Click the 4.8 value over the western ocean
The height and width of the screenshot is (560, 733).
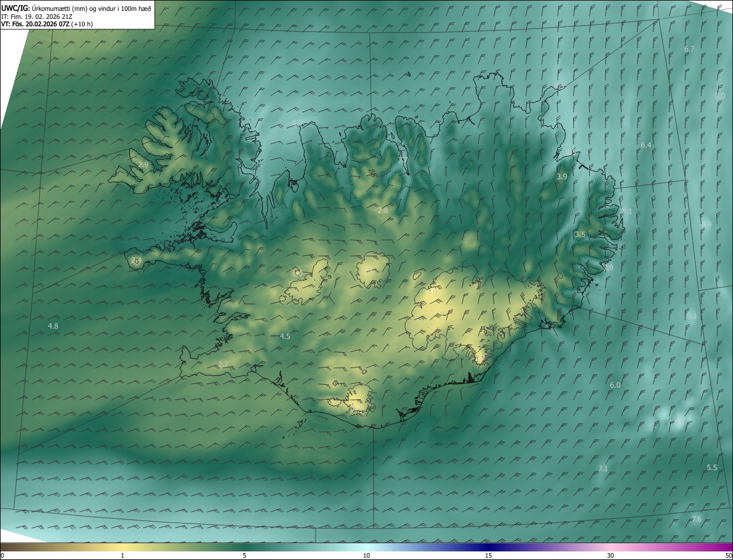point(53,326)
